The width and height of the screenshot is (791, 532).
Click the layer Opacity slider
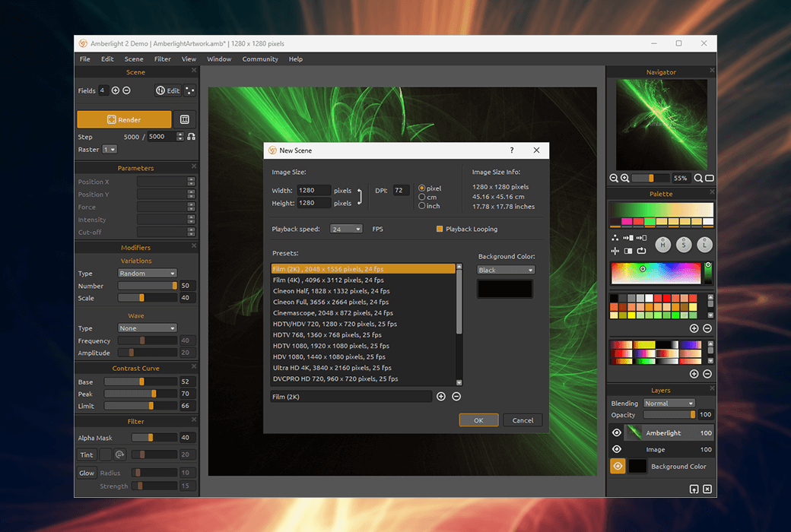pos(670,414)
